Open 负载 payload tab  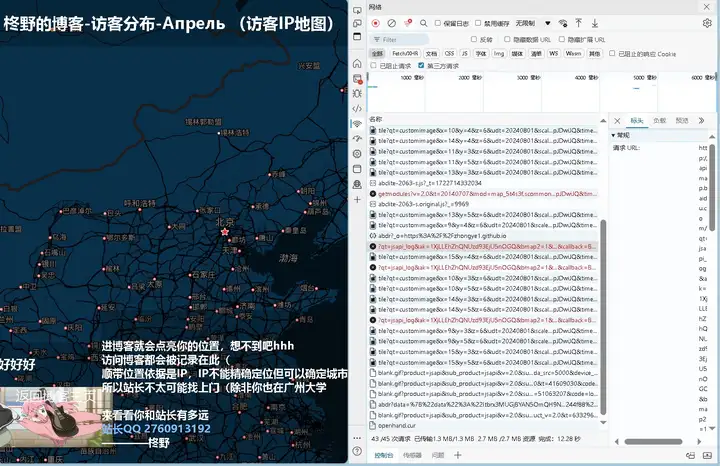click(x=659, y=121)
